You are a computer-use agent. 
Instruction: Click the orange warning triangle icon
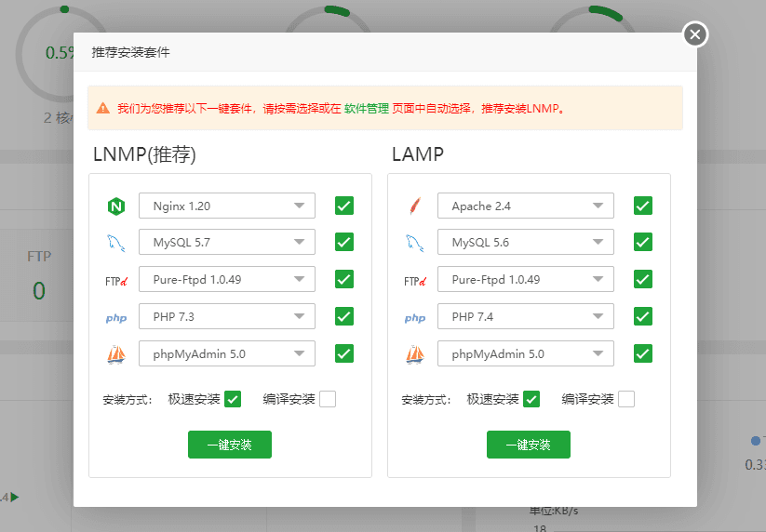[x=103, y=108]
